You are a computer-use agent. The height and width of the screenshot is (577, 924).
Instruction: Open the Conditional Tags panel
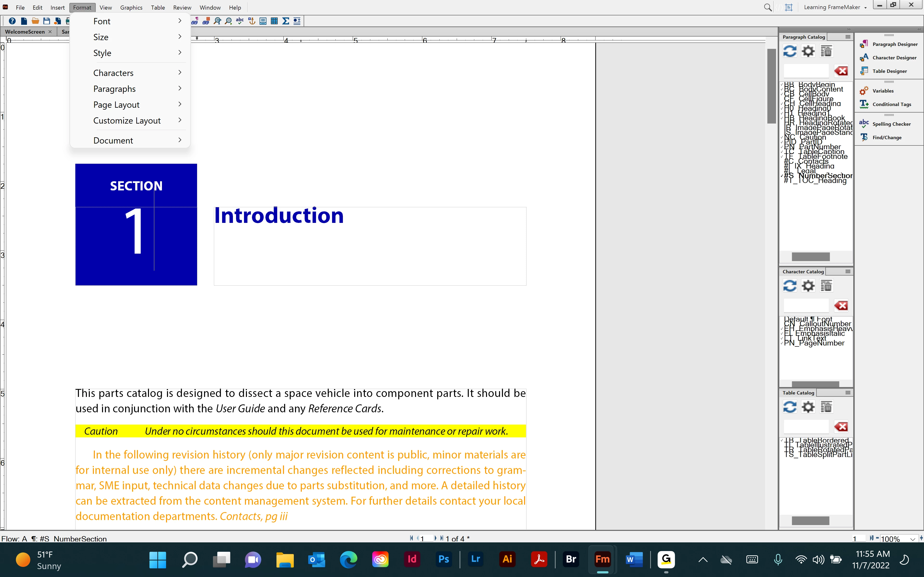coord(892,104)
